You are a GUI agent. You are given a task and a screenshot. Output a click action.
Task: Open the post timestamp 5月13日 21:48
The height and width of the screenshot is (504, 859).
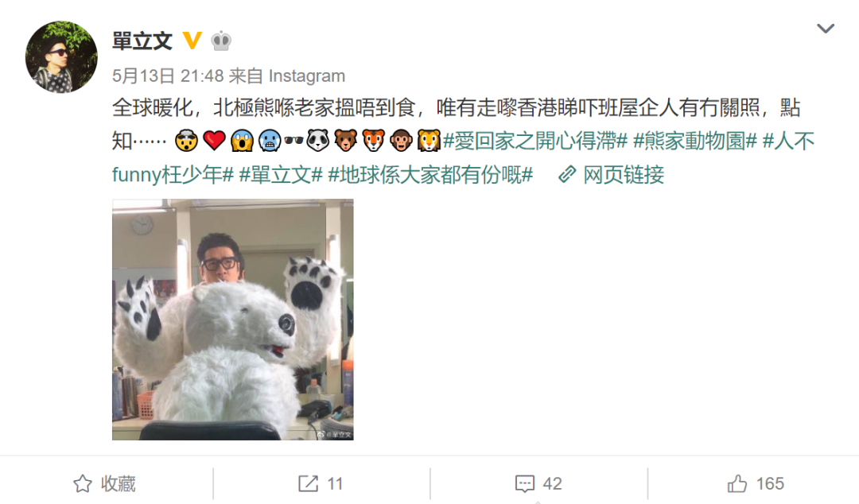(168, 76)
